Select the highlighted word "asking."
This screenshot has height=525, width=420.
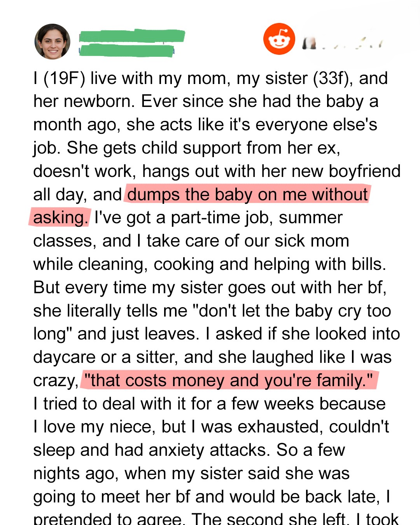coord(60,218)
